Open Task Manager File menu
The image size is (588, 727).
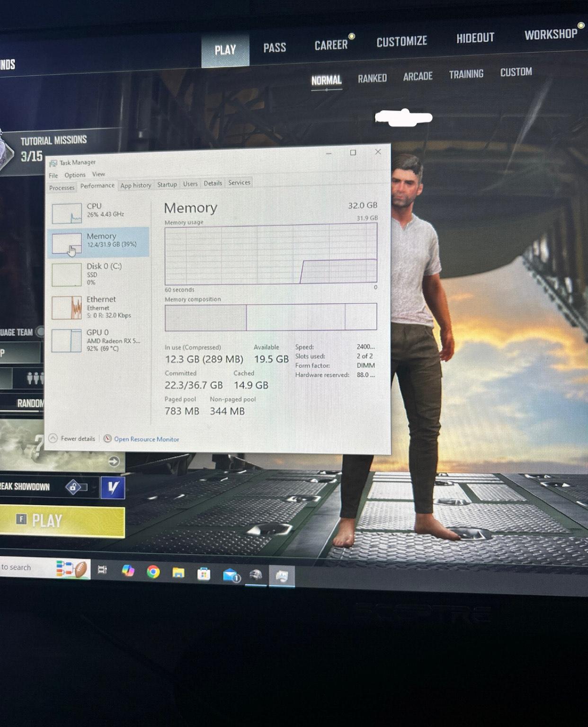point(53,176)
